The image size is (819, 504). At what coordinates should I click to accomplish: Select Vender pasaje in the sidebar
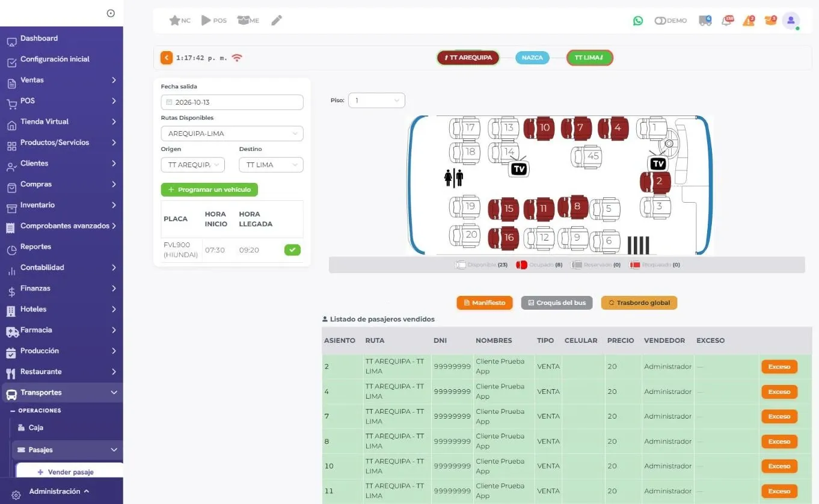(x=70, y=472)
